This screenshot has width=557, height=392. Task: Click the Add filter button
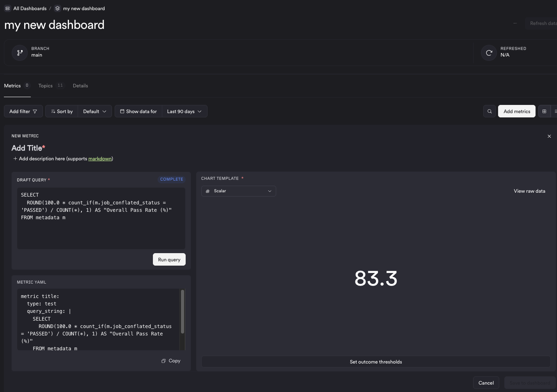(x=23, y=111)
